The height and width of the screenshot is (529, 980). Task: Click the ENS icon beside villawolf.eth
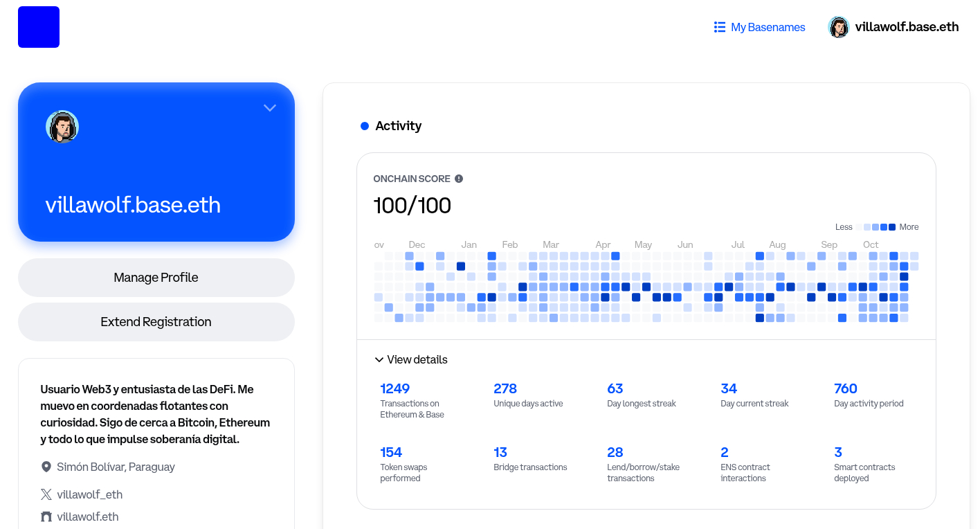46,517
